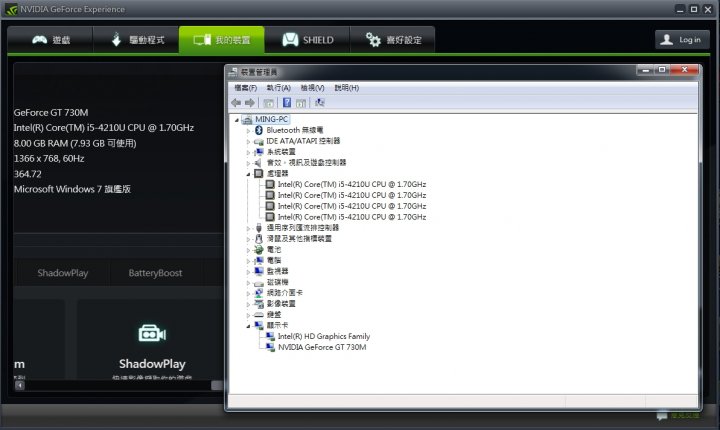The image size is (720, 430).
Task: Select the ShadowPlay feature tab
Action: pyautogui.click(x=62, y=273)
